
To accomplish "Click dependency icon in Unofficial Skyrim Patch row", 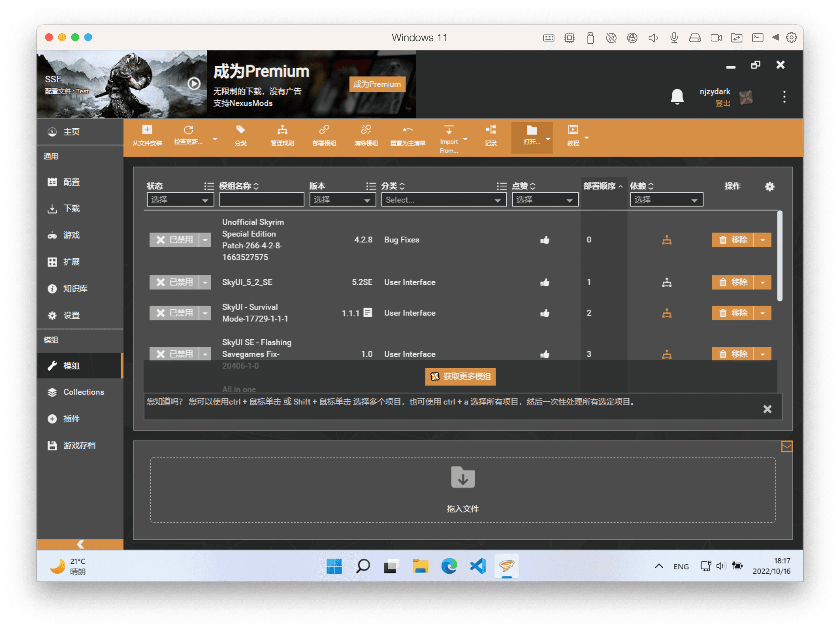I will coord(667,240).
